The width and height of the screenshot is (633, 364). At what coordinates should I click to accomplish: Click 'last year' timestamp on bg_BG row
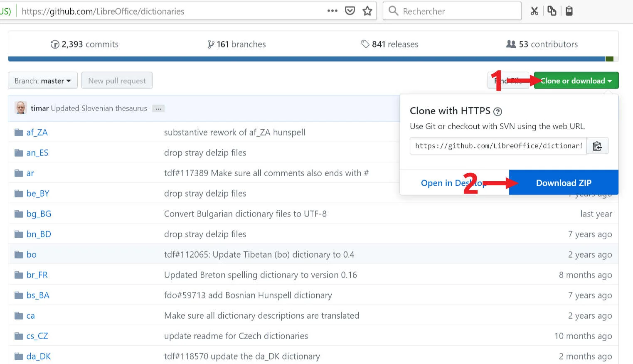(x=596, y=214)
